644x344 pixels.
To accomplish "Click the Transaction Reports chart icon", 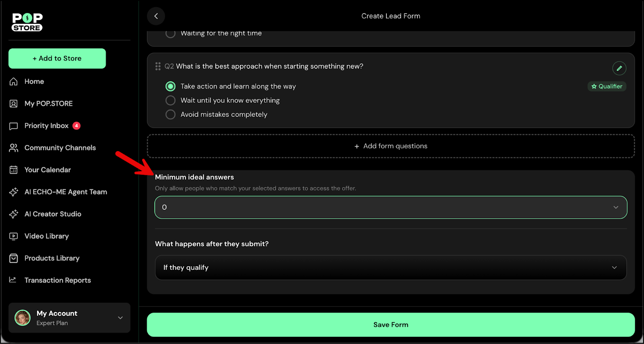I will point(13,280).
